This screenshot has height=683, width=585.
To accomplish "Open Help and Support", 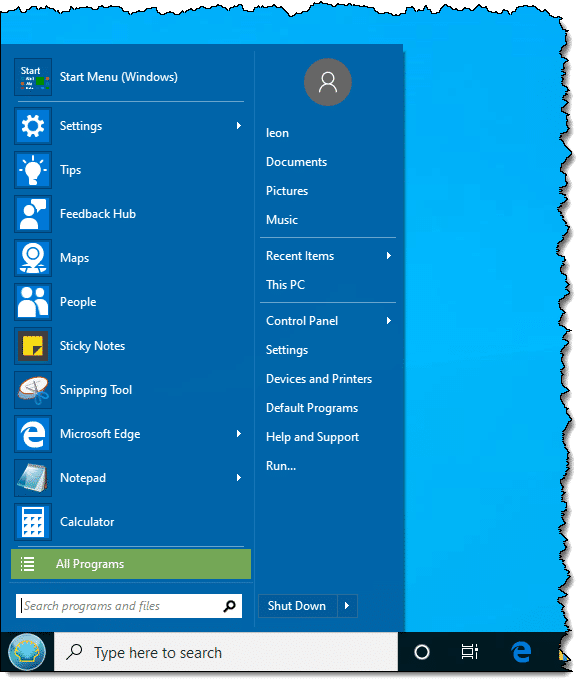I will pyautogui.click(x=313, y=437).
